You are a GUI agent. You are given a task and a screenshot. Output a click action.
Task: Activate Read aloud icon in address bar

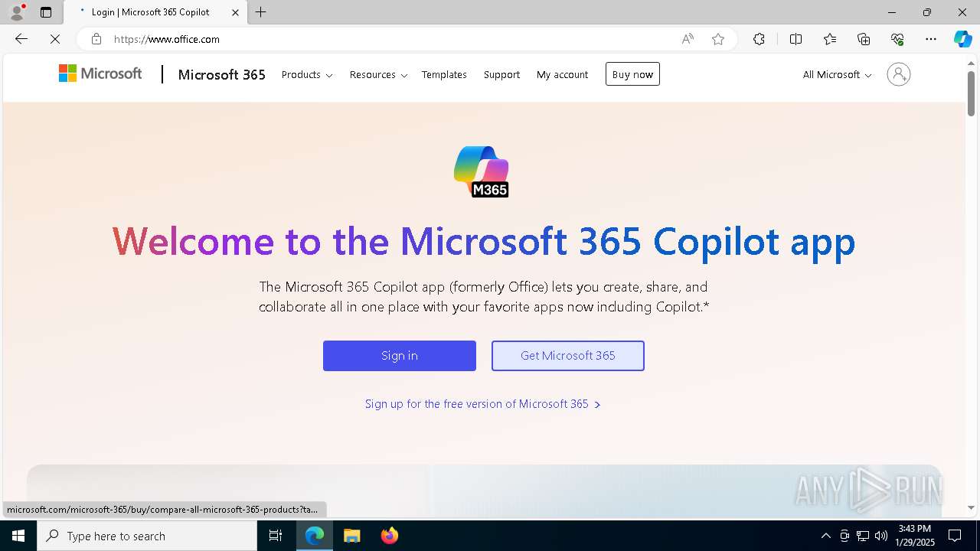(x=688, y=39)
